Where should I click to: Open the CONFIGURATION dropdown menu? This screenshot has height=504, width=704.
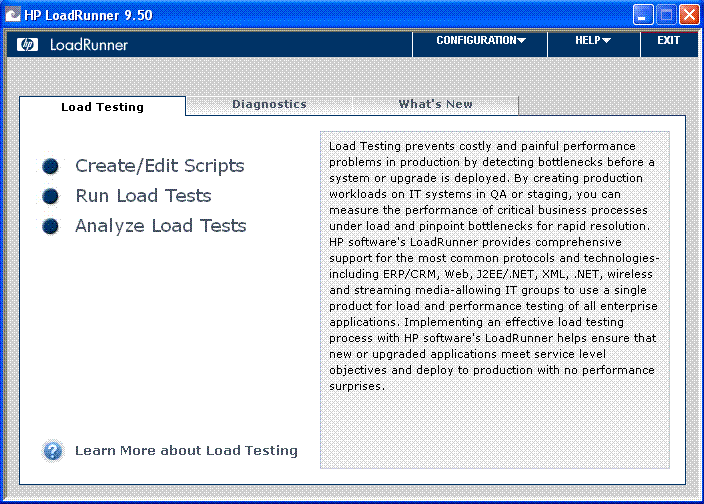[x=481, y=41]
